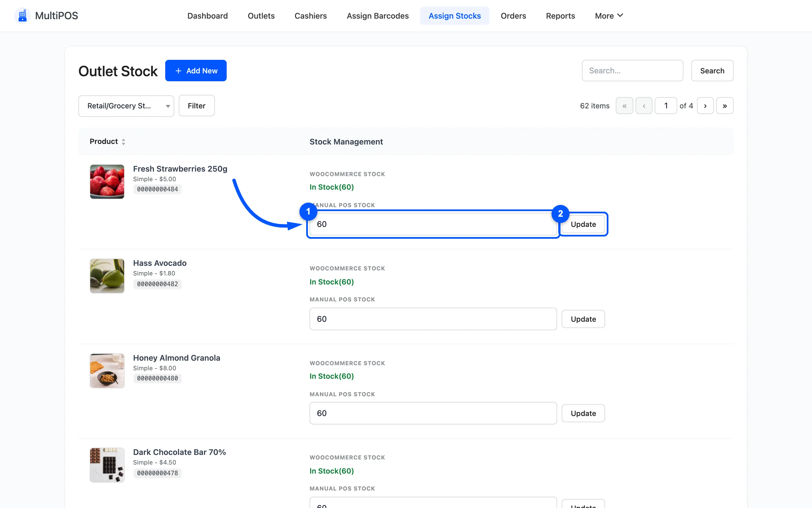812x508 pixels.
Task: Click the Stock Management column header
Action: click(346, 142)
